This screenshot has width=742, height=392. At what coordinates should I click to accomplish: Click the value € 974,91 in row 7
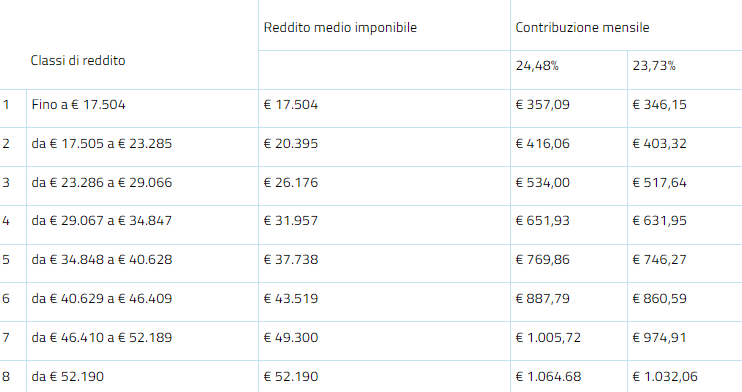pyautogui.click(x=659, y=338)
